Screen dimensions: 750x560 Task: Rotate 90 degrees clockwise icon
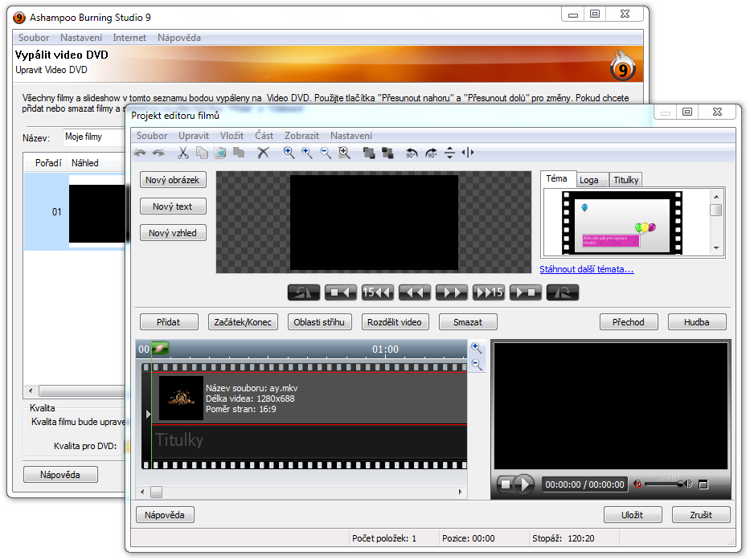431,153
